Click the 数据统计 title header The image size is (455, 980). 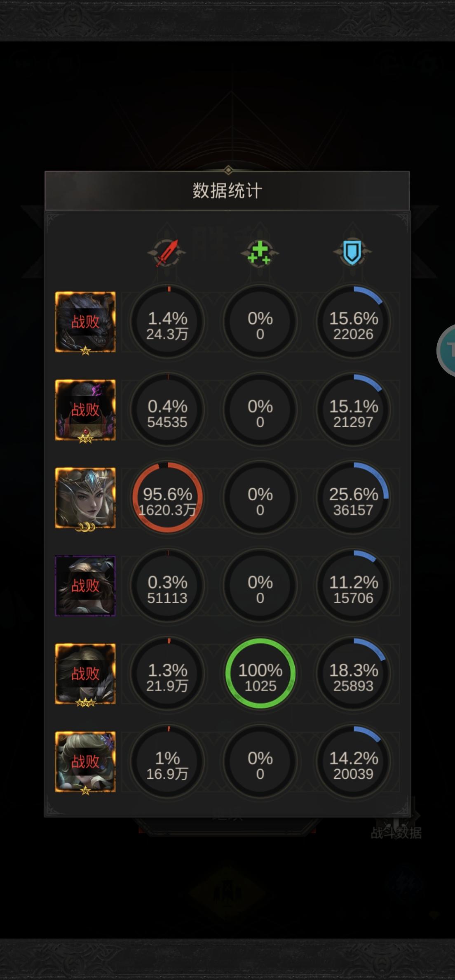click(227, 191)
